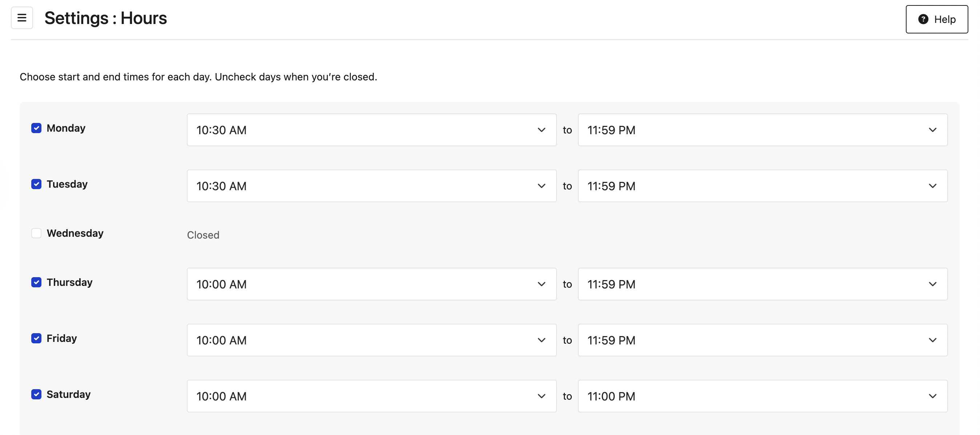This screenshot has height=435, width=980.
Task: Change Thursday closing time dropdown
Action: 762,284
